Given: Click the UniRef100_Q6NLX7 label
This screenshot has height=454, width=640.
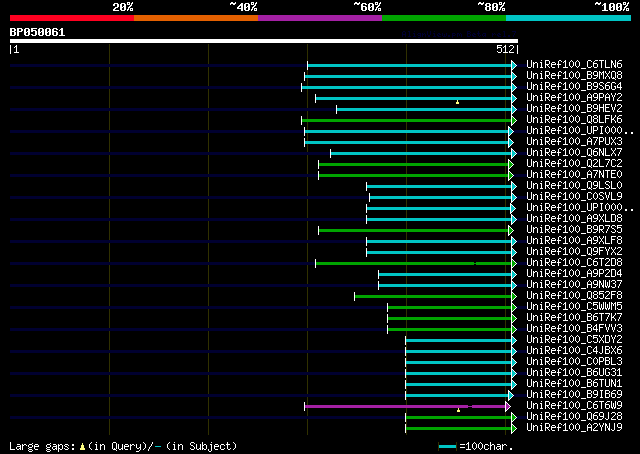Looking at the screenshot, I should click(574, 153).
